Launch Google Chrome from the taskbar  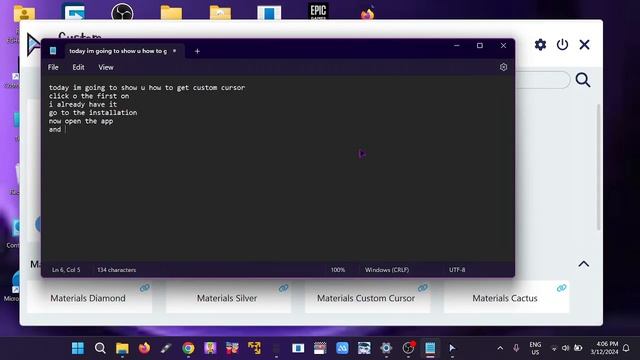click(x=188, y=348)
